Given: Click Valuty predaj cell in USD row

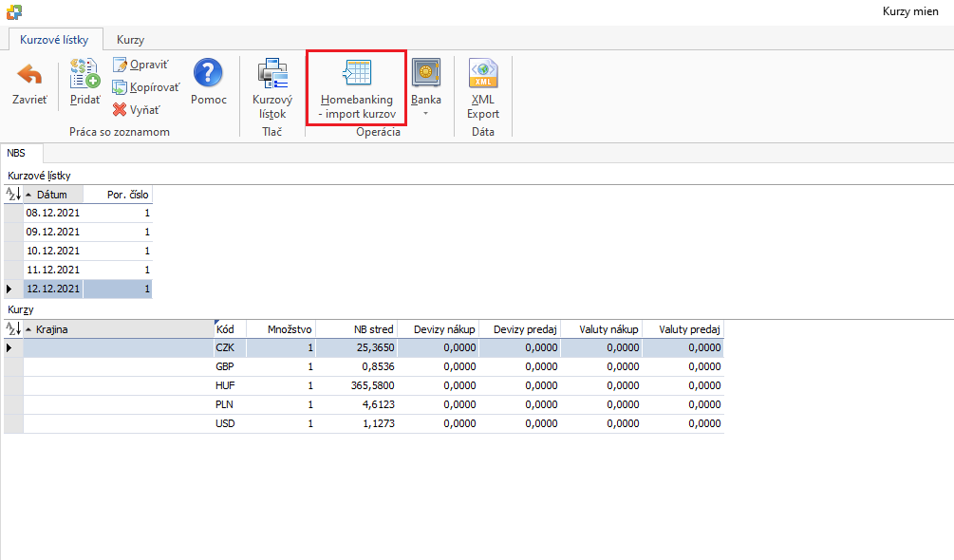Looking at the screenshot, I should click(x=683, y=423).
